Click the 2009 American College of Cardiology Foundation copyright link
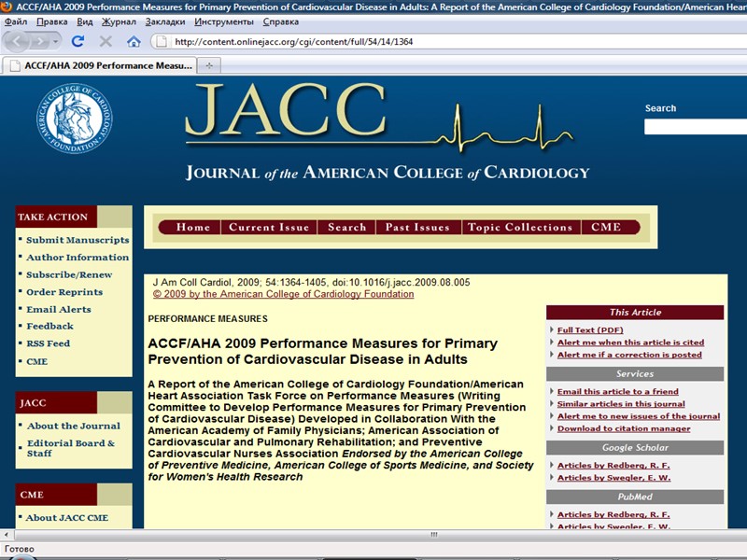 (x=284, y=294)
